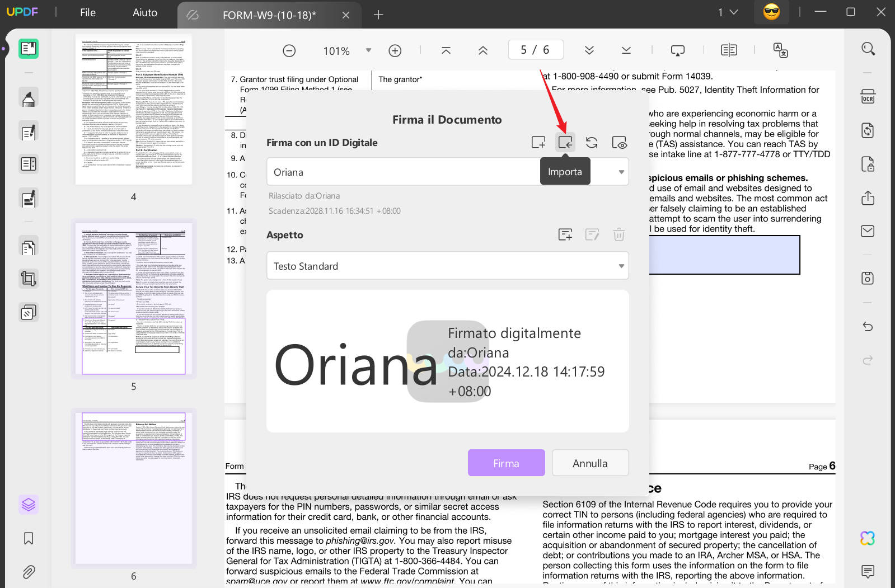The height and width of the screenshot is (588, 895).
Task: Go to the previous page
Action: tap(483, 50)
